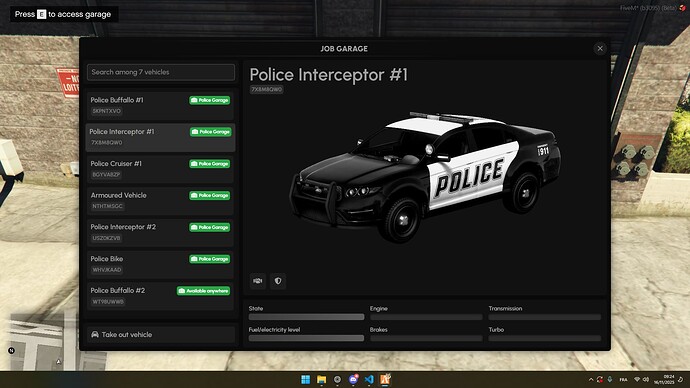
Task: Close the Job Garage window
Action: click(x=600, y=48)
